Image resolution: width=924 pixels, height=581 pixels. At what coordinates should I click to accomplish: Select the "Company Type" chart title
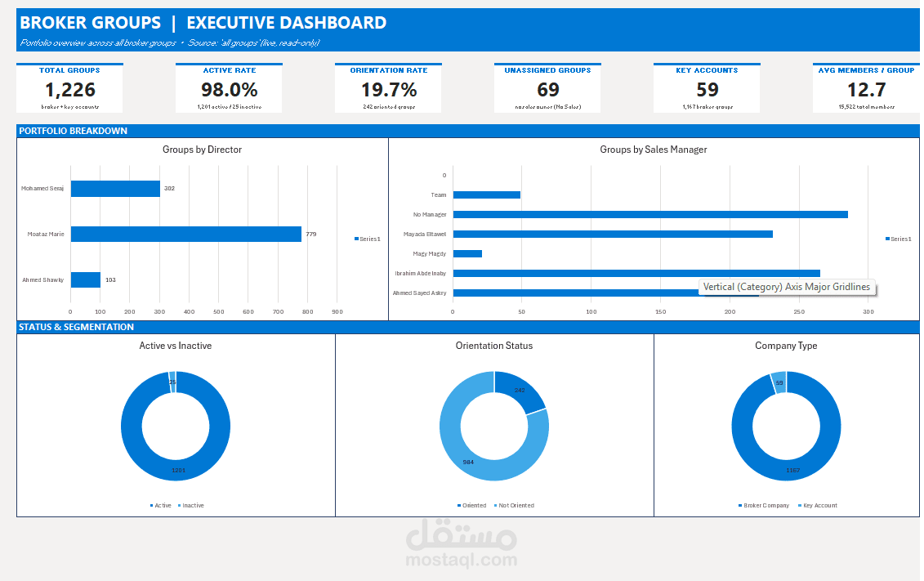click(786, 346)
